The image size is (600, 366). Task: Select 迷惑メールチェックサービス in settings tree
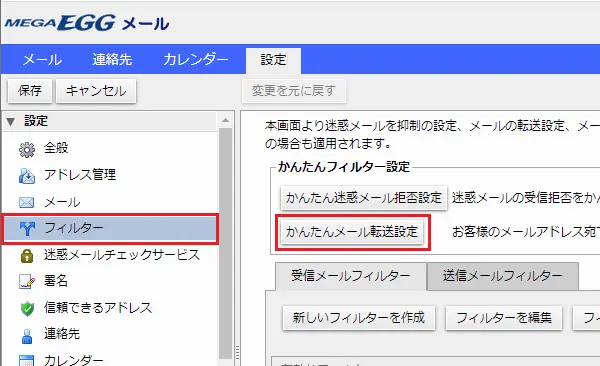tap(122, 255)
